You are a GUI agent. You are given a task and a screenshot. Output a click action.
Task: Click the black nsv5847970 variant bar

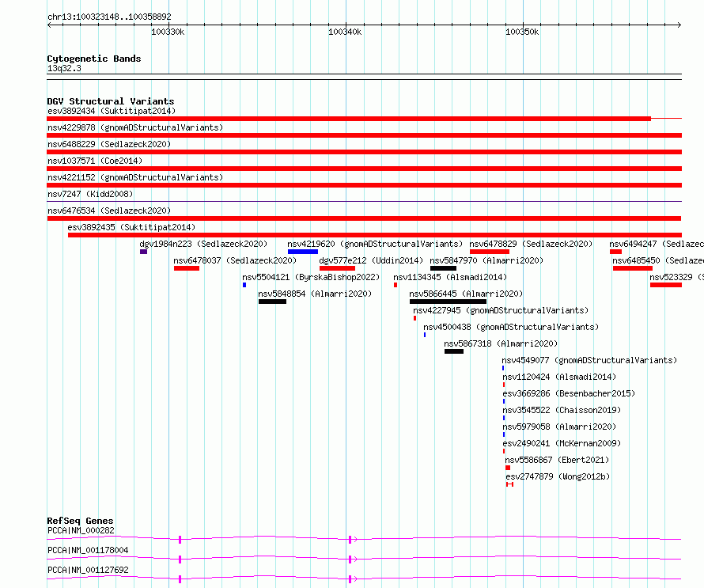[443, 268]
